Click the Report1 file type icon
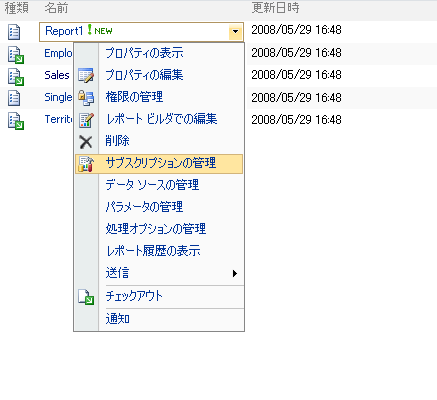Viewport: 437px width, 400px height. [14, 32]
